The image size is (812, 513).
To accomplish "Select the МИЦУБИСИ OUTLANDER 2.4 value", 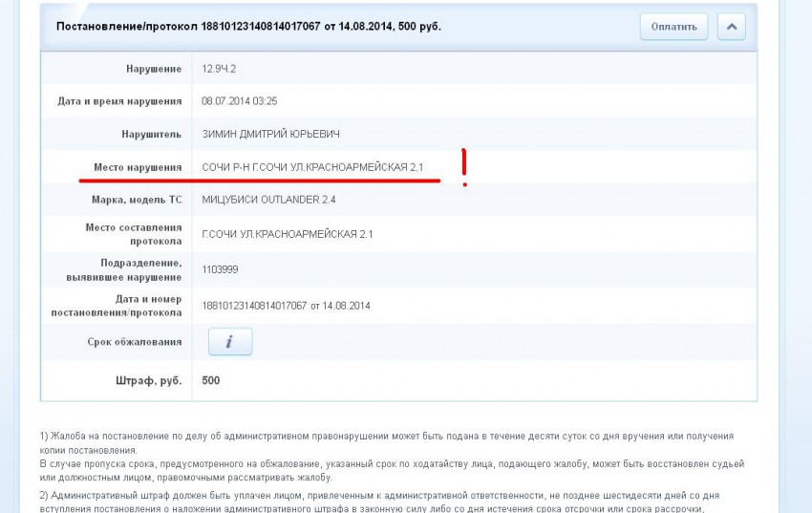I will click(268, 200).
